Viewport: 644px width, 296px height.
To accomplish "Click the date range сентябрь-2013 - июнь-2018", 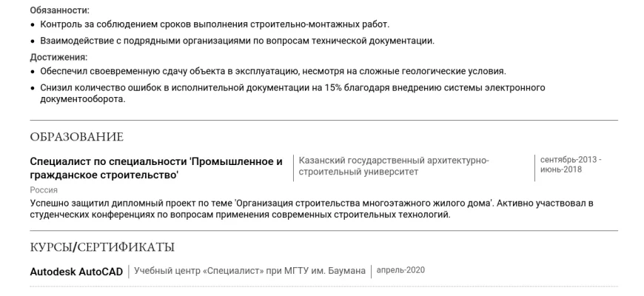I will coord(571,164).
